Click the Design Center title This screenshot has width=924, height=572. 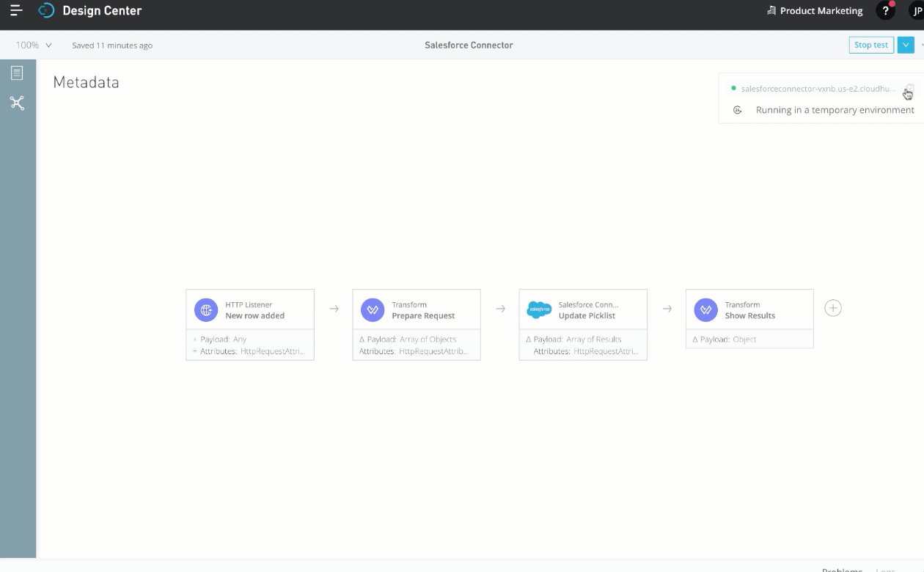click(x=102, y=10)
